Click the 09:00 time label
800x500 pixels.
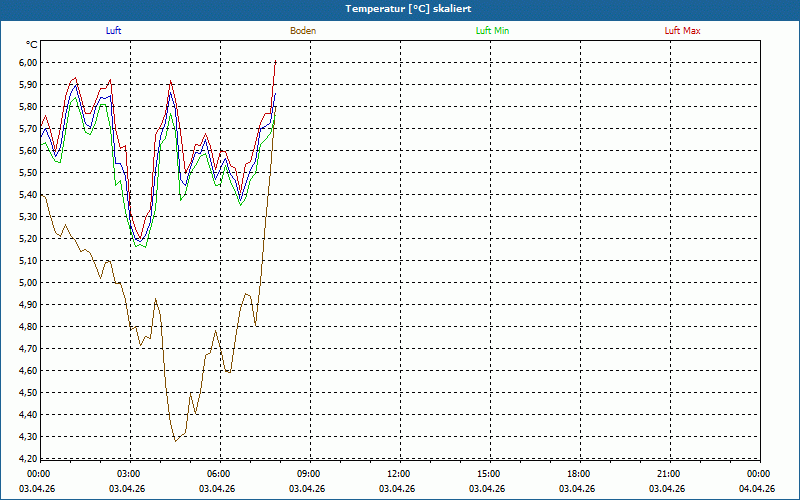tap(309, 474)
